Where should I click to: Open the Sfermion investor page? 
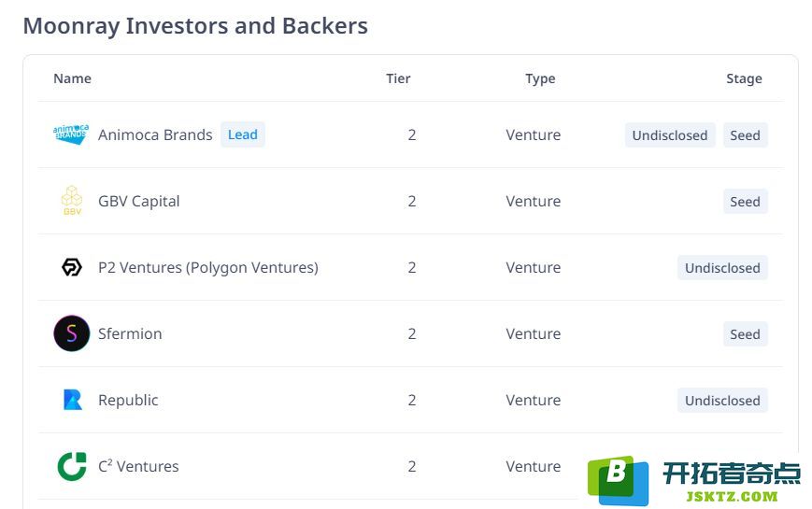[x=130, y=333]
